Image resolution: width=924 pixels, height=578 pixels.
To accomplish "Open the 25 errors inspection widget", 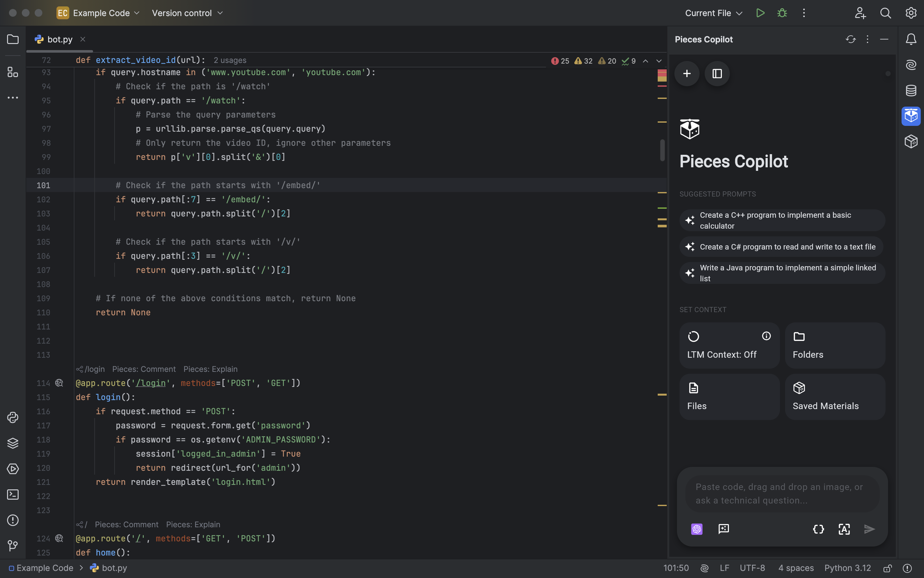I will tap(560, 61).
